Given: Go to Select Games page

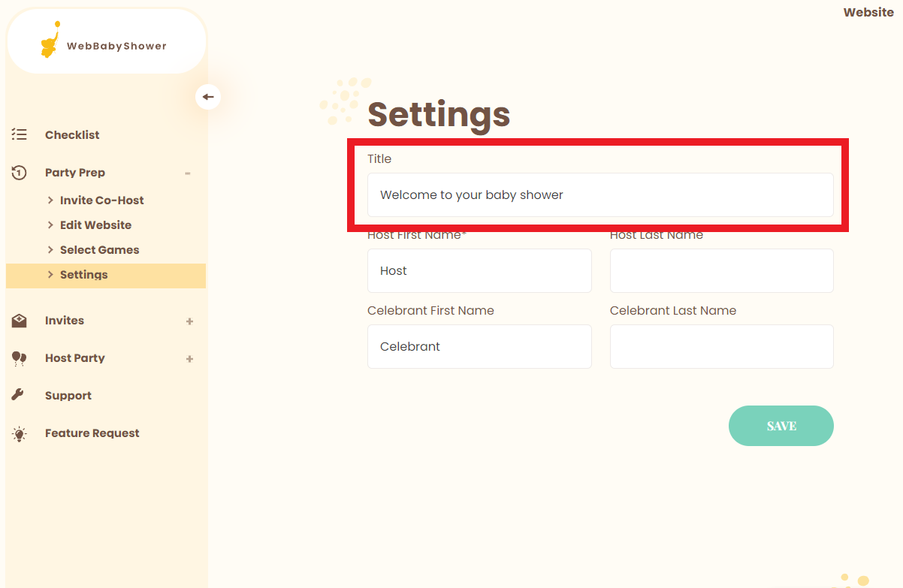Looking at the screenshot, I should pos(99,250).
